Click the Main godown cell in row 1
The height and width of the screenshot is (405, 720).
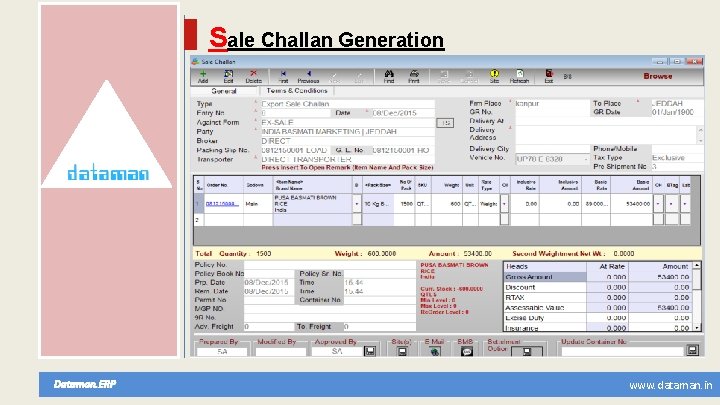coord(258,203)
